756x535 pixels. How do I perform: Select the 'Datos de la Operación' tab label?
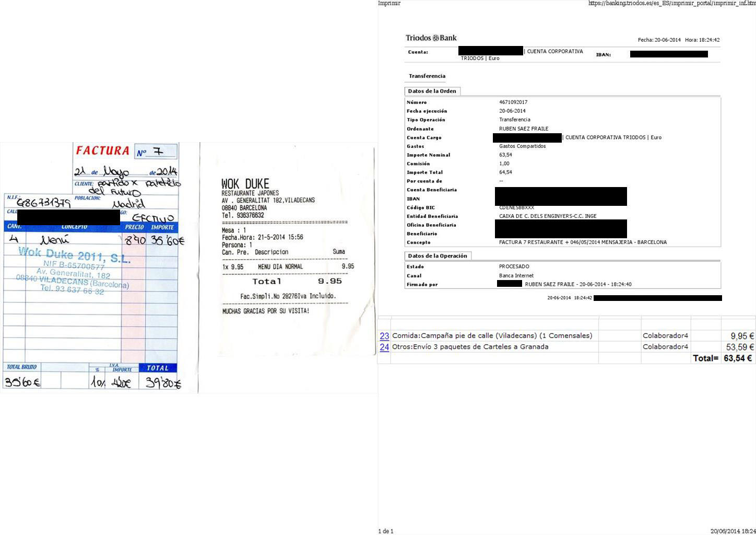[x=438, y=256]
